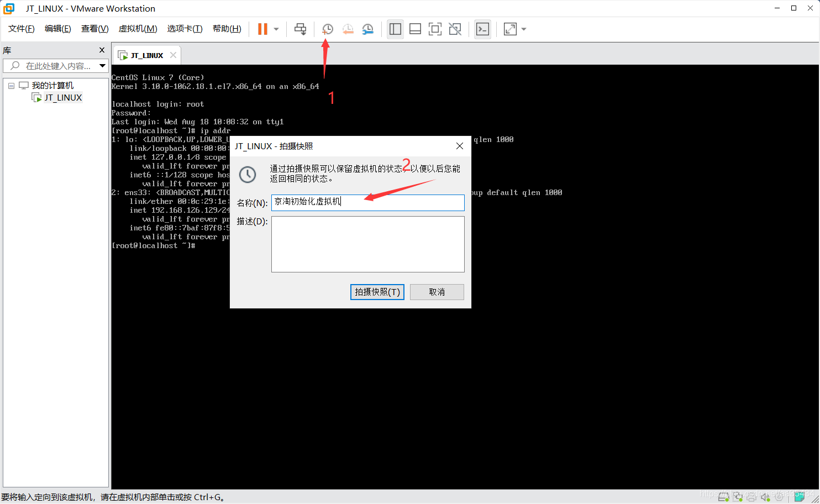This screenshot has width=820, height=504.
Task: Pause the virtual machine
Action: [x=262, y=29]
